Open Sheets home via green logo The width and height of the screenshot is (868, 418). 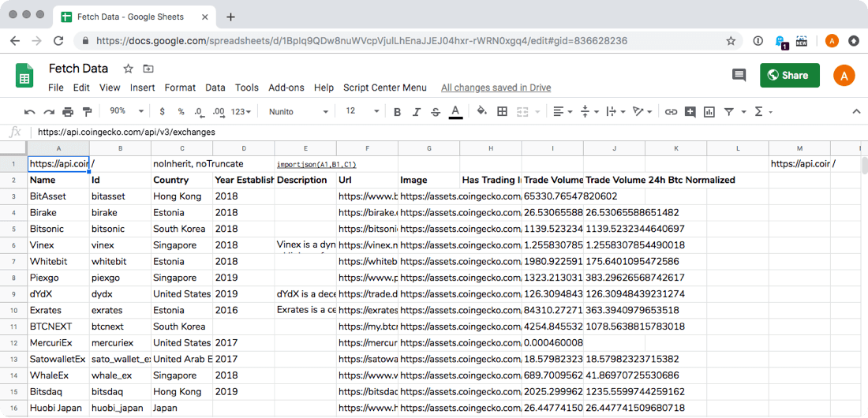(x=24, y=75)
